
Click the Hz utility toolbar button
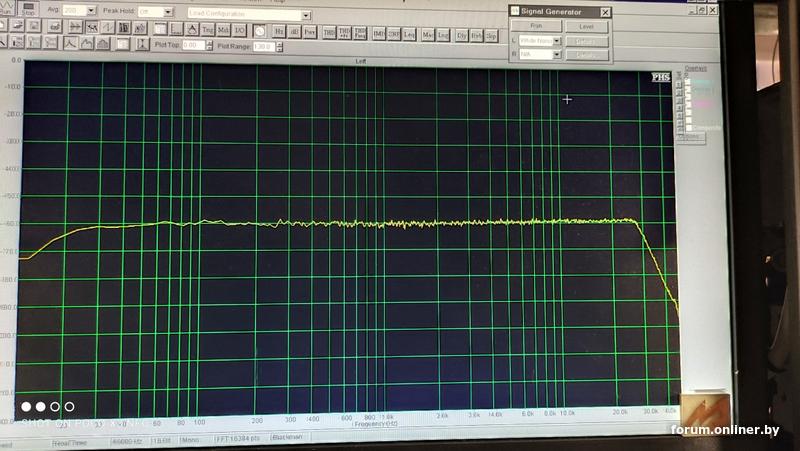[279, 32]
